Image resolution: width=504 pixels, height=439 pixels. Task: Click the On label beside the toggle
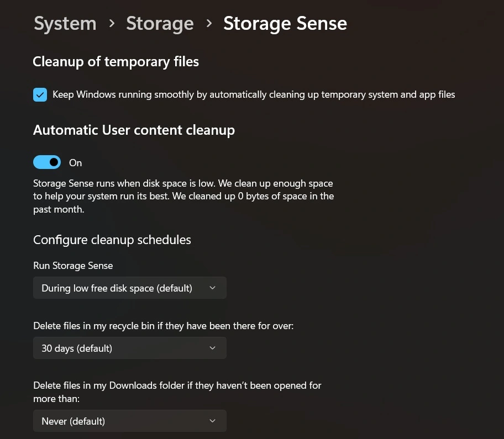click(x=75, y=162)
